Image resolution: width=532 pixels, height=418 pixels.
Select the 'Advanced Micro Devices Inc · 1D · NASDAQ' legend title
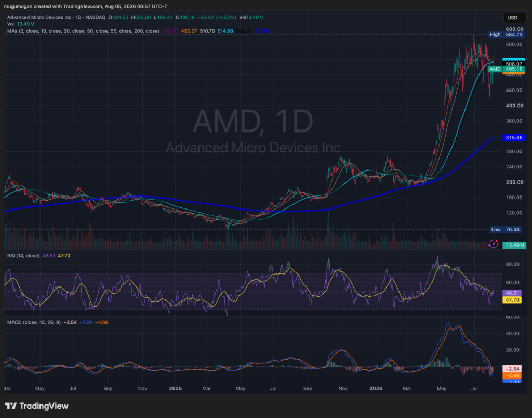tap(56, 17)
